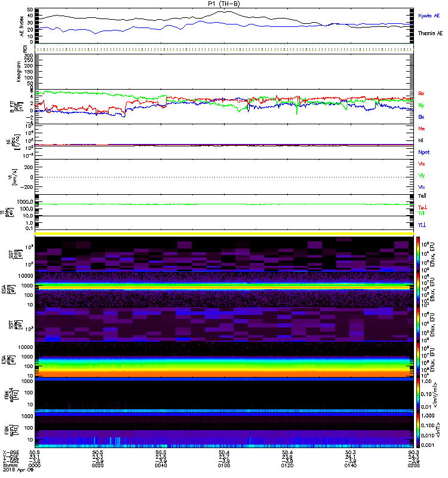
Task: Select the green By legend entry
Action: point(421,105)
